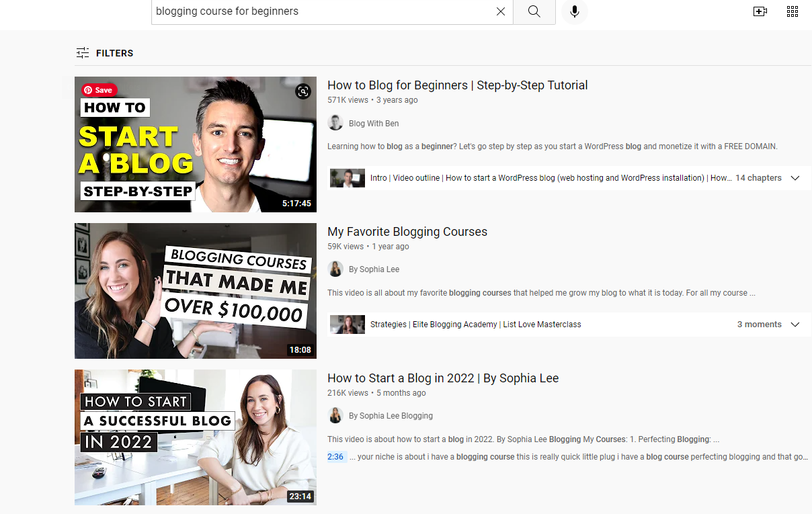Jump to the 2:36 timestamp link
812x514 pixels.
tap(335, 457)
